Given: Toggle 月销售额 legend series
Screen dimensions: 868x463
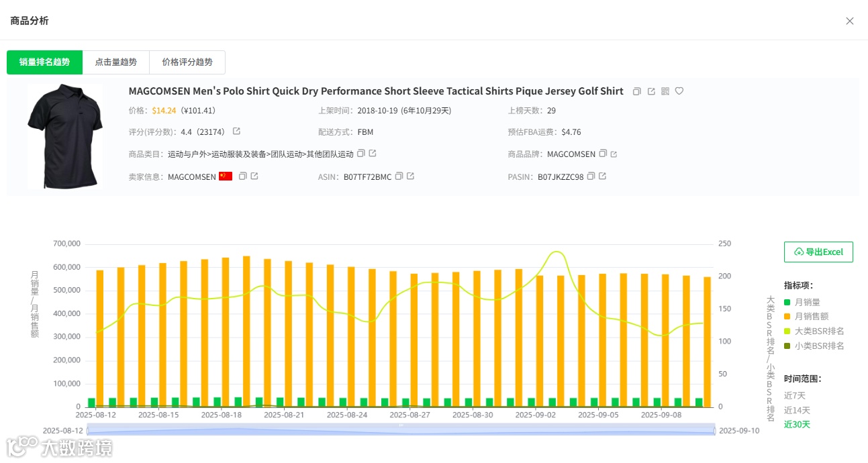Looking at the screenshot, I should point(806,317).
